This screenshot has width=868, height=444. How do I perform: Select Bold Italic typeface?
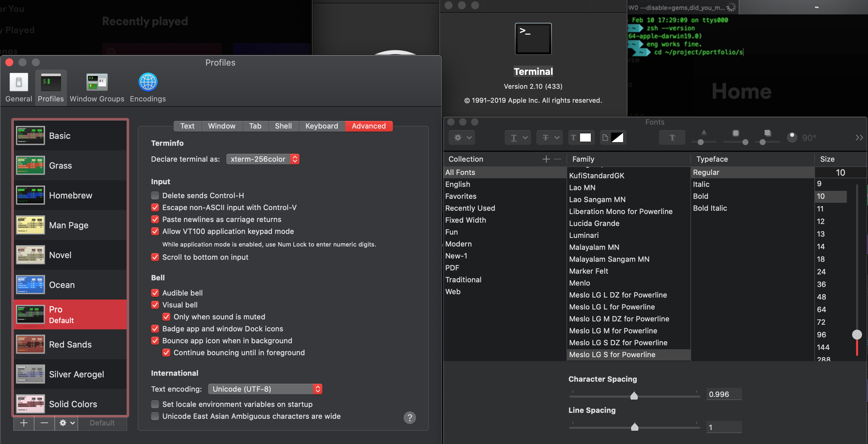click(x=752, y=208)
